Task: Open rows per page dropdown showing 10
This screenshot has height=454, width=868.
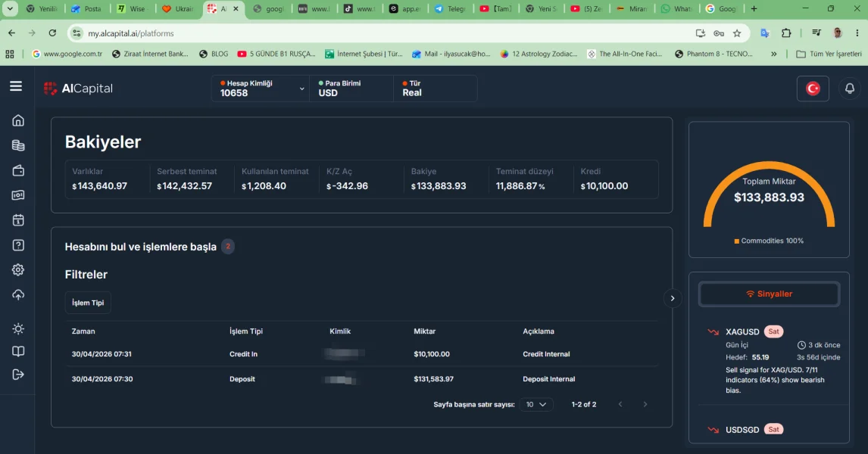Action: pos(535,405)
